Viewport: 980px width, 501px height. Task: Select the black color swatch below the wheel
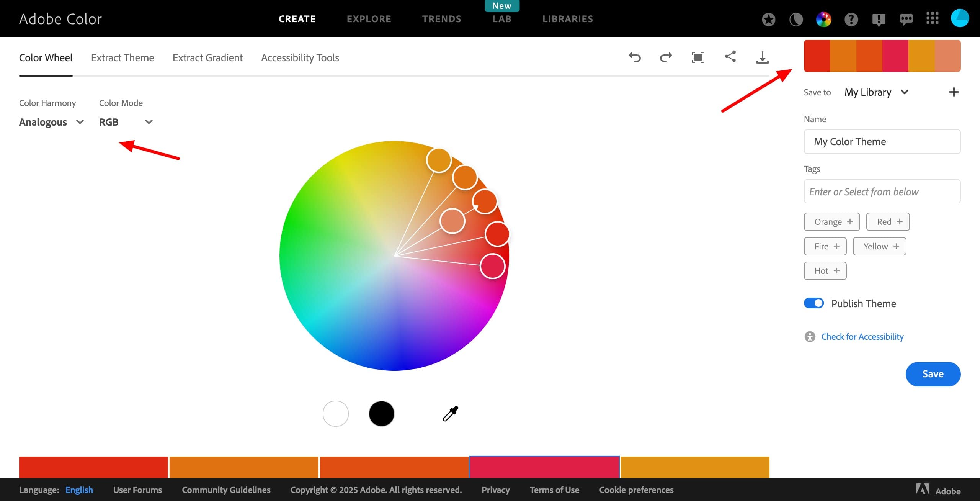point(381,414)
